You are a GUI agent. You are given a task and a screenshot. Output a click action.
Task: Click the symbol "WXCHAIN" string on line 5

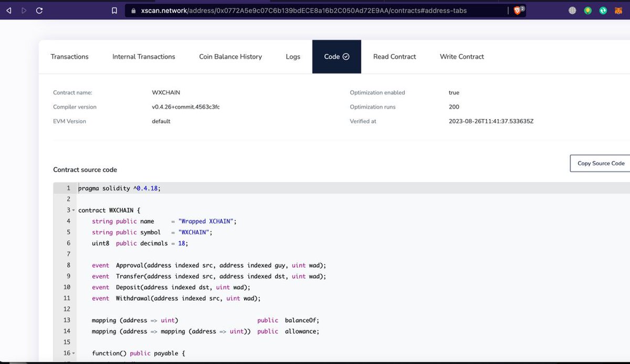[194, 232]
